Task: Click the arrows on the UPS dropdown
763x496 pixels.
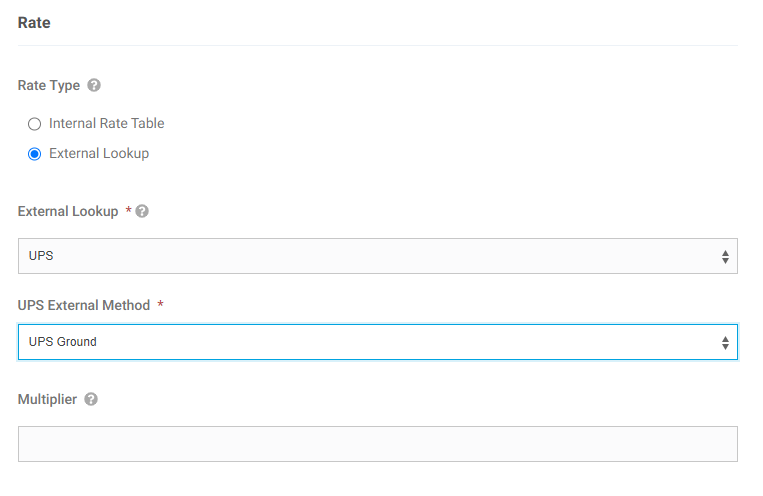Action: point(725,257)
